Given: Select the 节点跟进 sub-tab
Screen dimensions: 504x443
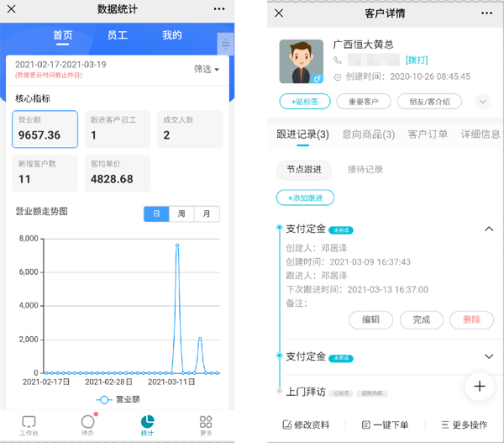Looking at the screenshot, I should pos(304,170).
